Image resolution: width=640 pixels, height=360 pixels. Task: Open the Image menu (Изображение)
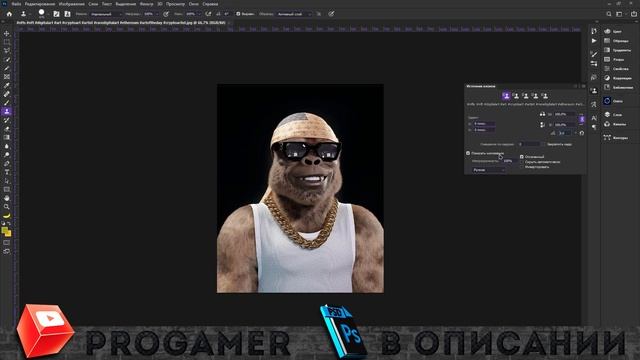click(x=71, y=4)
